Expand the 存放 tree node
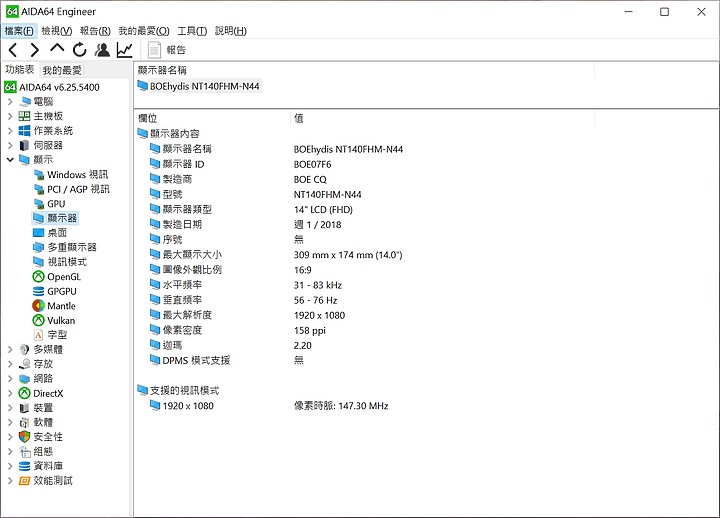 [10, 364]
